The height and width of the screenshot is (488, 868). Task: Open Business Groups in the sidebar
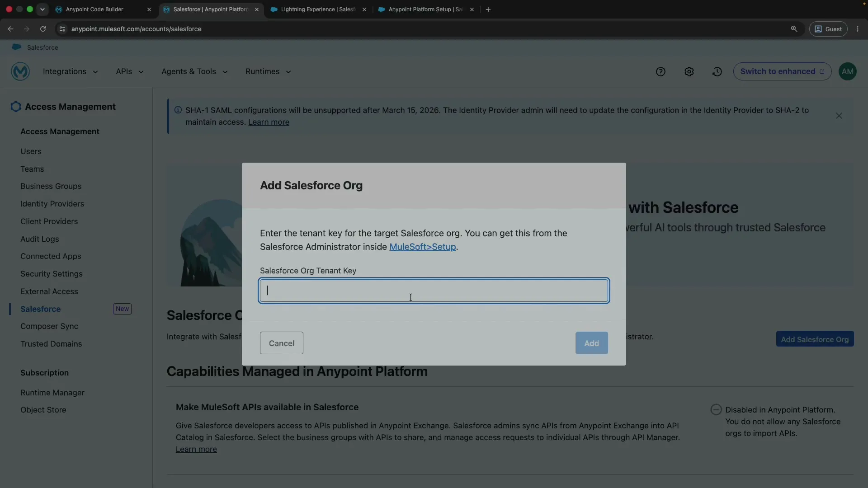click(x=51, y=186)
